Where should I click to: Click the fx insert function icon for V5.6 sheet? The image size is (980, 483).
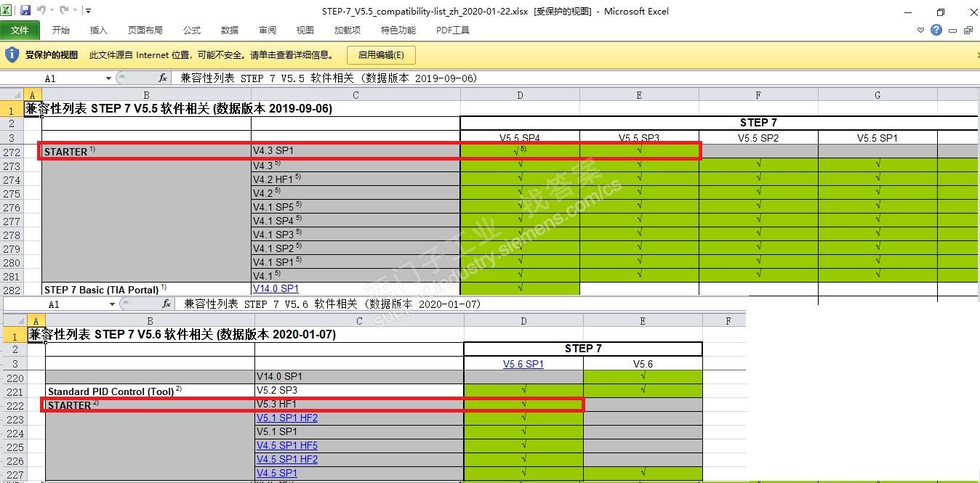166,304
